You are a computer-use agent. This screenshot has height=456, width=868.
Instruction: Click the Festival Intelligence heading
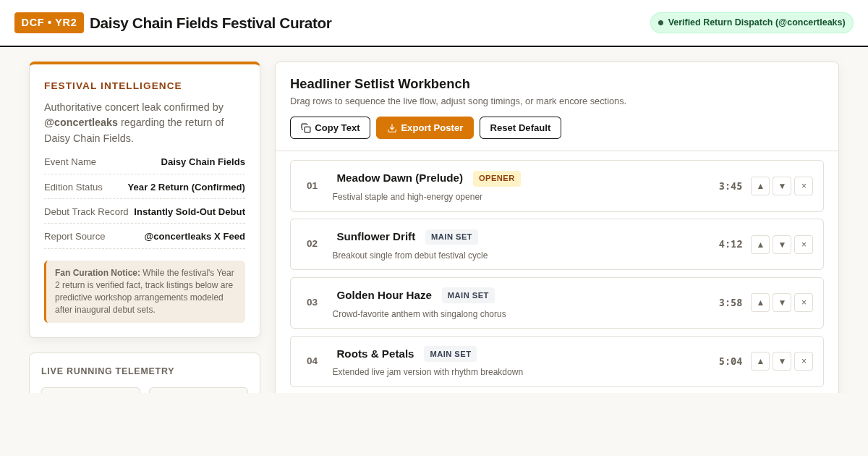pyautogui.click(x=113, y=85)
